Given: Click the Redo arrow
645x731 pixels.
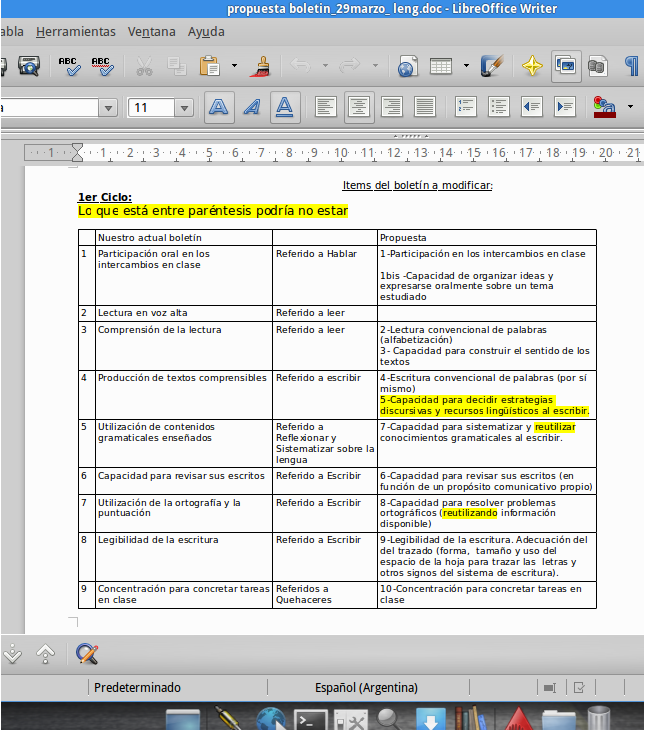Looking at the screenshot, I should point(350,66).
